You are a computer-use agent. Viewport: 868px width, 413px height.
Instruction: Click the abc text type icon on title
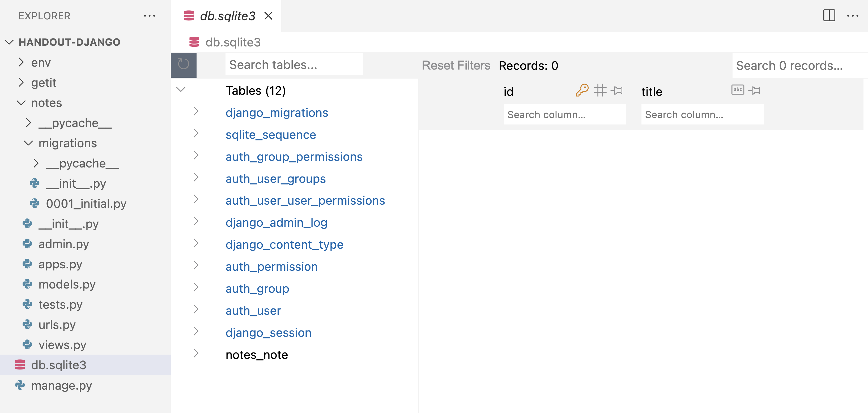pos(738,89)
